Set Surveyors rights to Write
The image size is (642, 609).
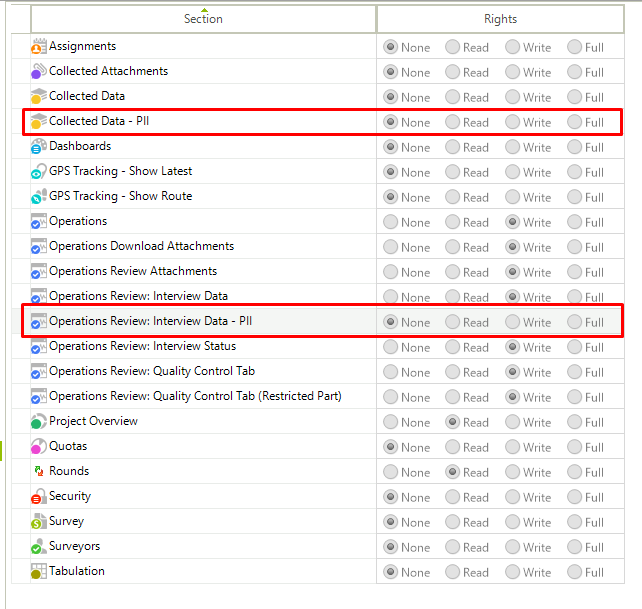[512, 546]
